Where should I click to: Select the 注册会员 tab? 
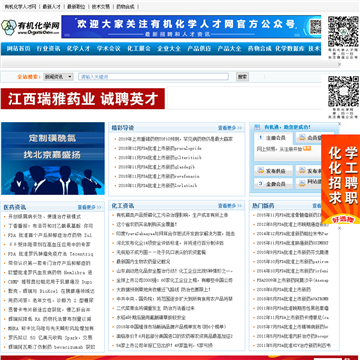tap(274, 138)
